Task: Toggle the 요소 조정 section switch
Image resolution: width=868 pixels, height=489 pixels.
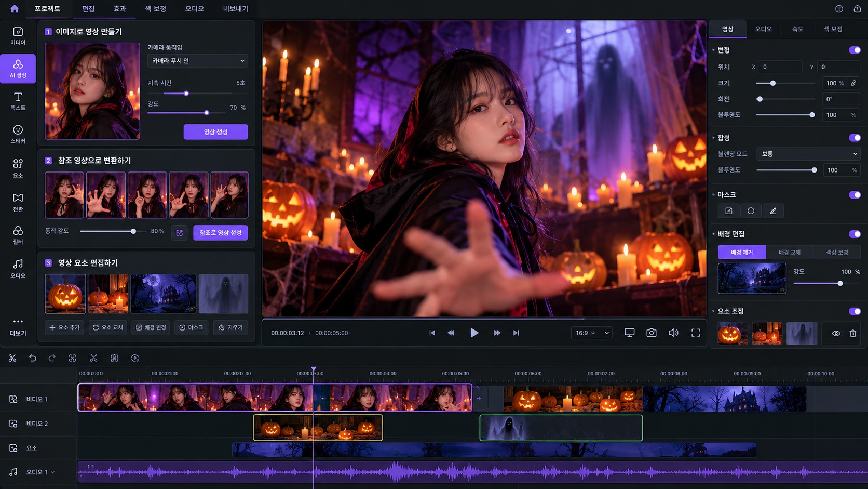Action: pos(855,311)
